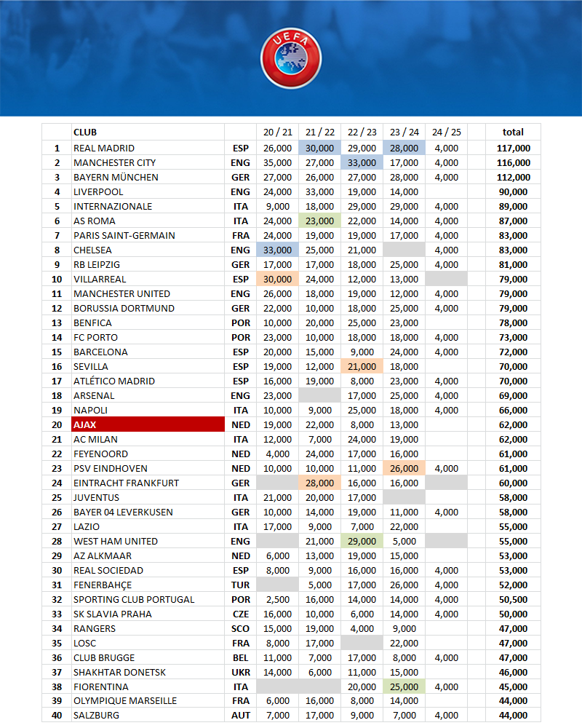Click the UEFA logo emblem
Image resolution: width=582 pixels, height=728 pixels.
coord(291,58)
